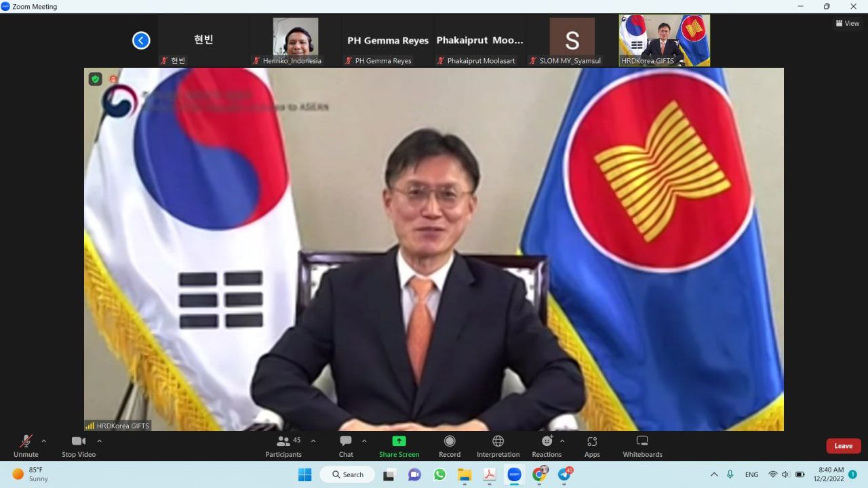Click the green encryption shield icon

(96, 79)
